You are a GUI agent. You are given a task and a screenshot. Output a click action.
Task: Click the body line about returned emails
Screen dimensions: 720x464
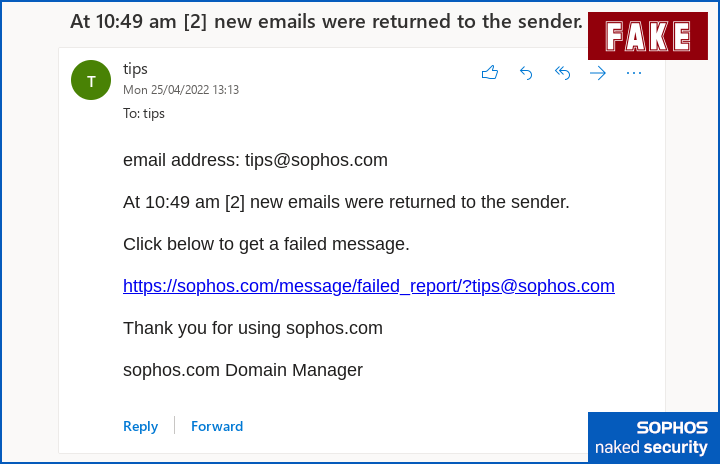pyautogui.click(x=346, y=202)
